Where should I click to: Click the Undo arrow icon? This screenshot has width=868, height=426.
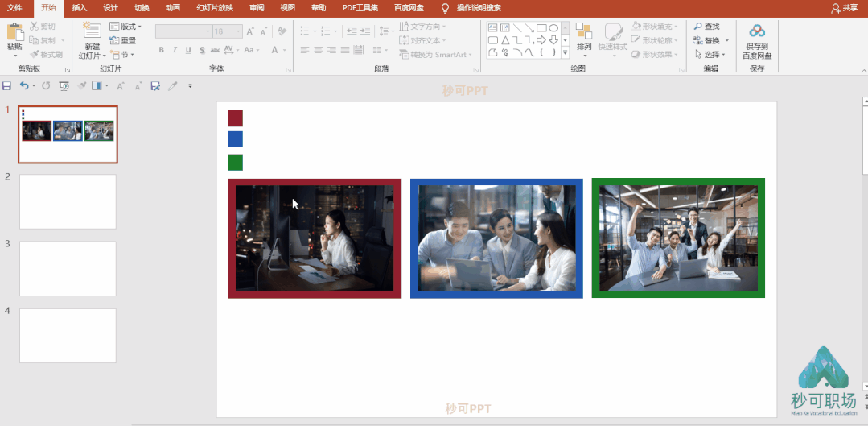[24, 85]
